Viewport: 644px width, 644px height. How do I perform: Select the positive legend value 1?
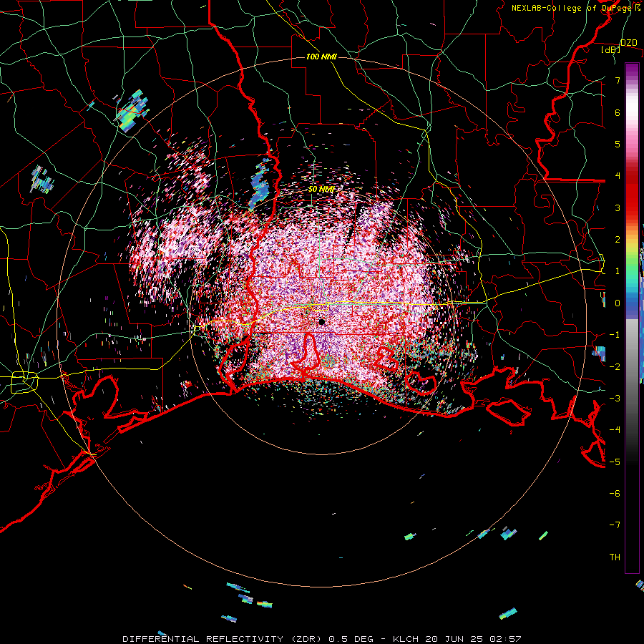[618, 271]
